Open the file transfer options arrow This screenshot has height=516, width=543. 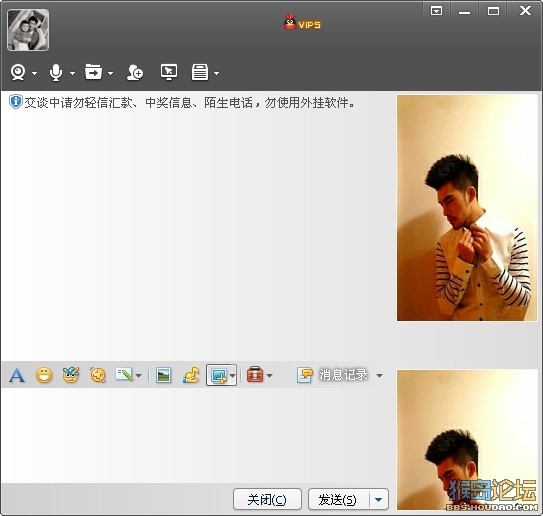click(110, 73)
